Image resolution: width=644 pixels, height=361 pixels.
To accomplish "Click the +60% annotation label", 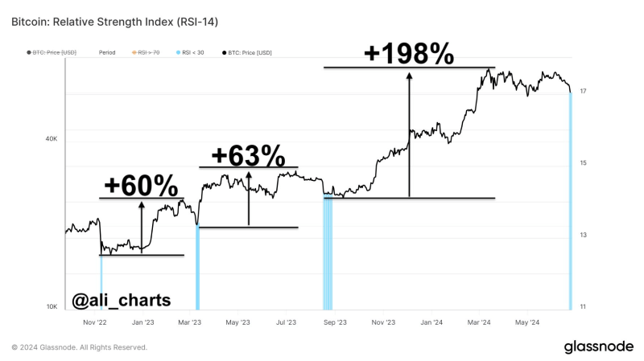I will [x=141, y=185].
